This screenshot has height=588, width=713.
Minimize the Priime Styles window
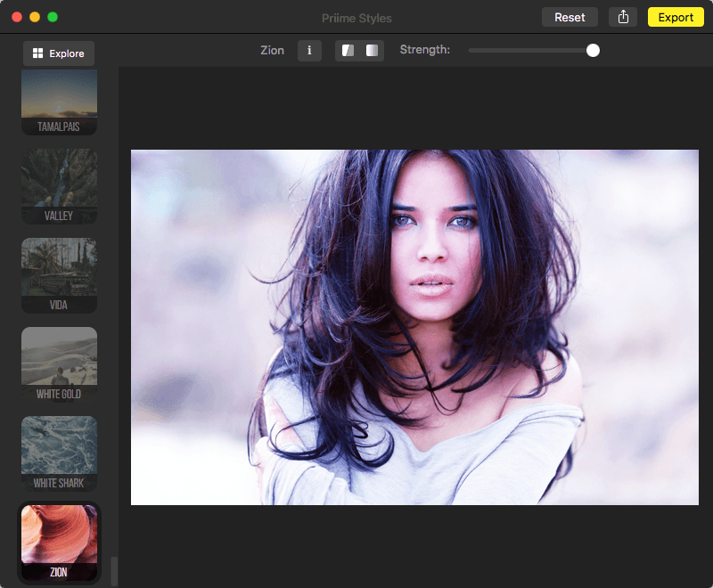(x=35, y=17)
